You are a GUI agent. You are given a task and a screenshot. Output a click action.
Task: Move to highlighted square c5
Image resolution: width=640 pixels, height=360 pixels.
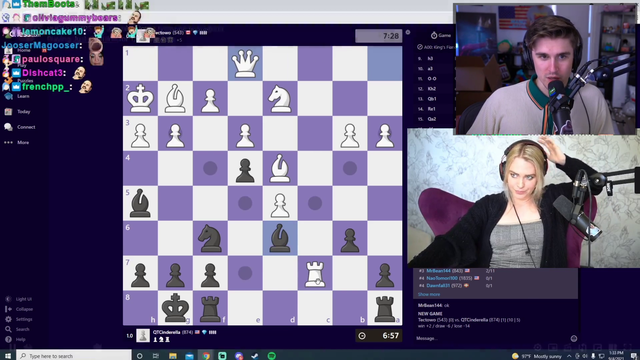coord(315,203)
